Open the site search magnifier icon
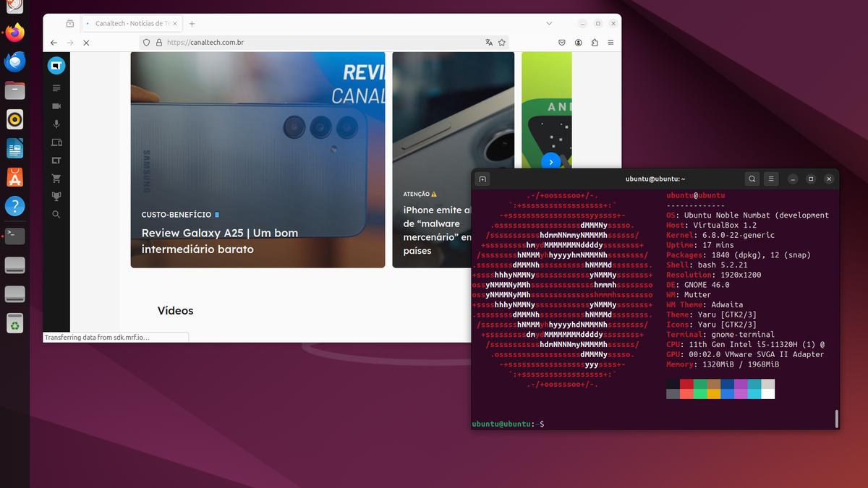The height and width of the screenshot is (488, 868). [56, 215]
